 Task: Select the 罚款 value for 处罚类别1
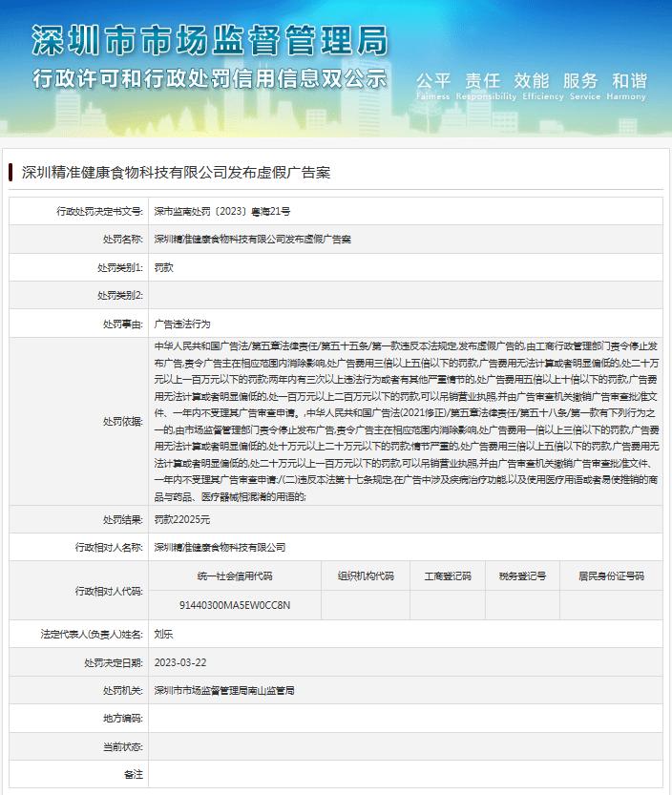pyautogui.click(x=164, y=267)
